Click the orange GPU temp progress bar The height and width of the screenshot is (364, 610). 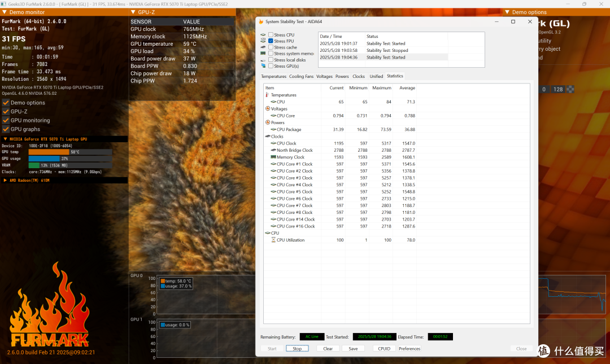tap(49, 152)
